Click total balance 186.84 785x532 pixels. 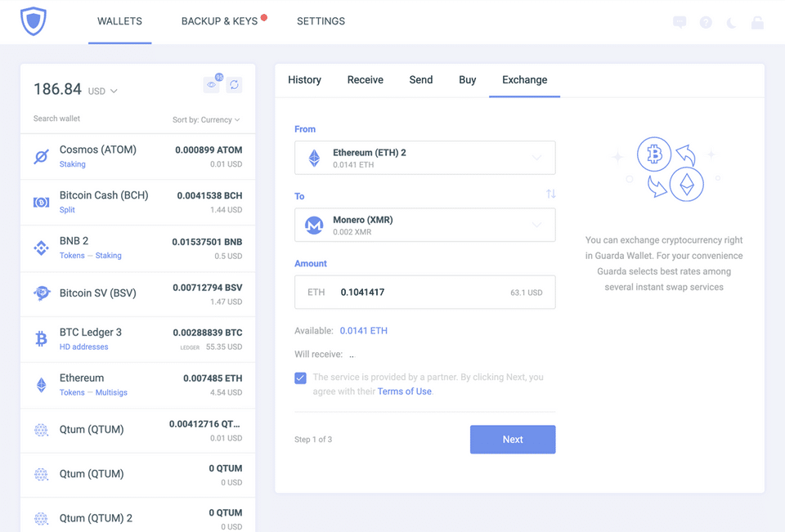pyautogui.click(x=57, y=89)
